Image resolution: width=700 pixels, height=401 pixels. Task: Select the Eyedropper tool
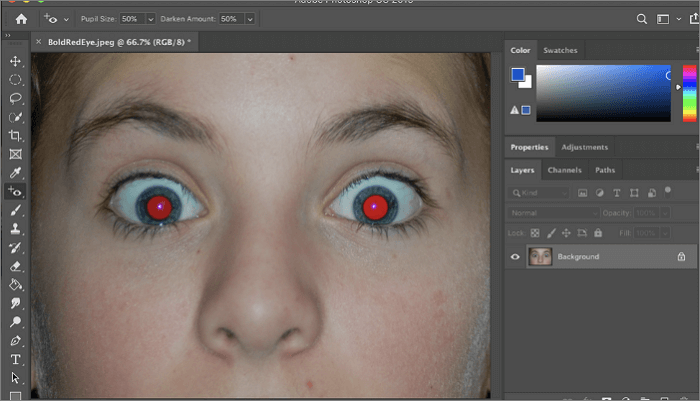(15, 173)
